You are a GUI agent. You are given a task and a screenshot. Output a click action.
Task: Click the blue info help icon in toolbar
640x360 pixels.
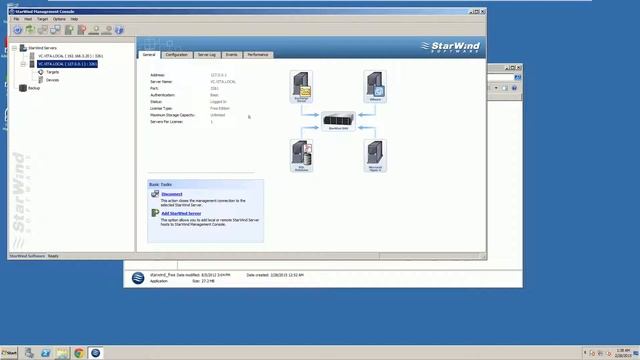(x=119, y=30)
